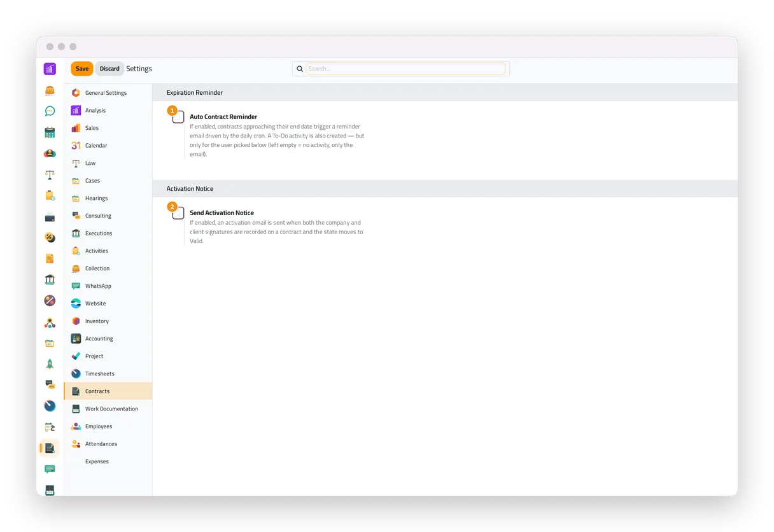Click the Website wave icon in settings list
Image resolution: width=774 pixels, height=532 pixels.
(x=76, y=304)
